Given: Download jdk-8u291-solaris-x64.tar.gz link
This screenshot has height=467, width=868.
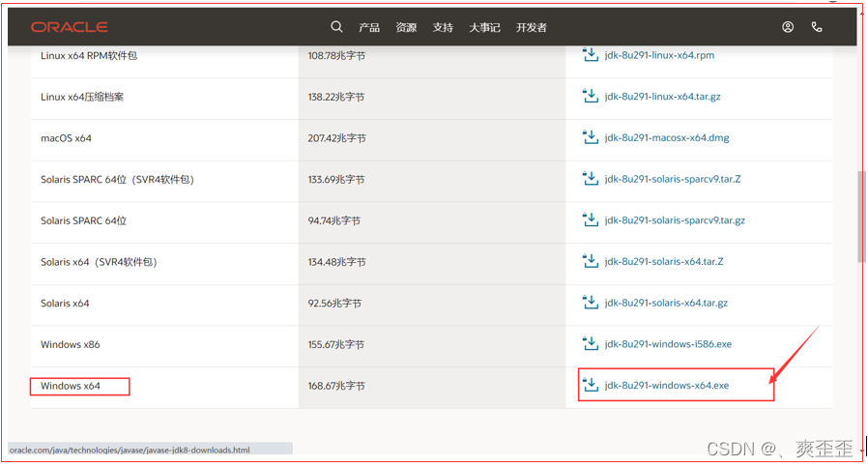Looking at the screenshot, I should pyautogui.click(x=666, y=303).
